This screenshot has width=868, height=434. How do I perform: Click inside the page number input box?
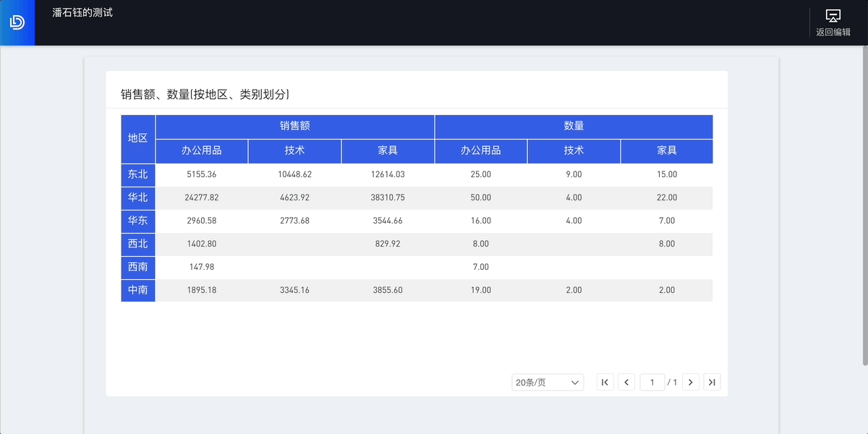click(652, 382)
